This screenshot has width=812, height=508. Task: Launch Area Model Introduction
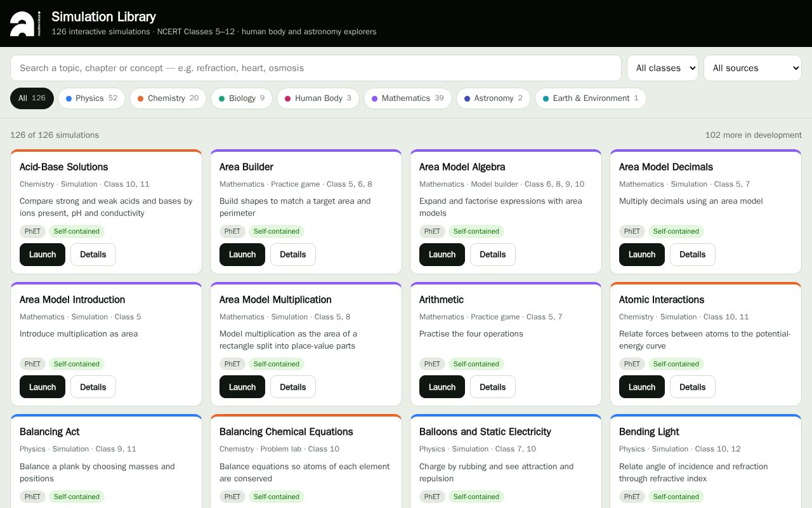pyautogui.click(x=43, y=387)
